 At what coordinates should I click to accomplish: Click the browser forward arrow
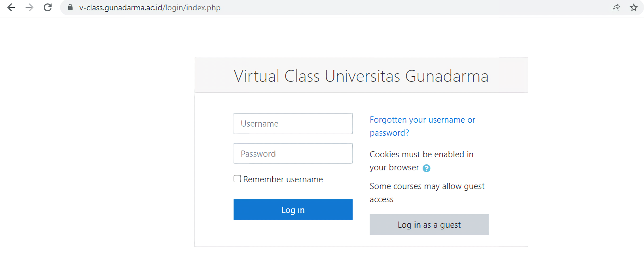click(x=29, y=8)
